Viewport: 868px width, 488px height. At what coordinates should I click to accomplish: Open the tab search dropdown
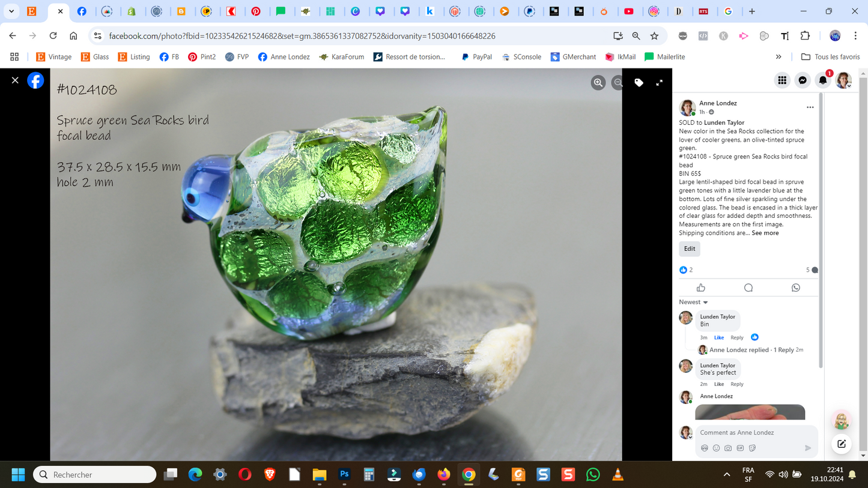(x=11, y=11)
